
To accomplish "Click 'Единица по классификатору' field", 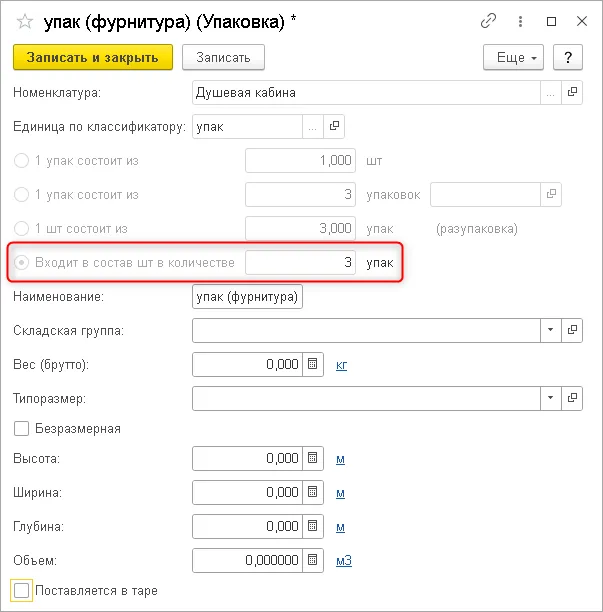I will pyautogui.click(x=247, y=126).
